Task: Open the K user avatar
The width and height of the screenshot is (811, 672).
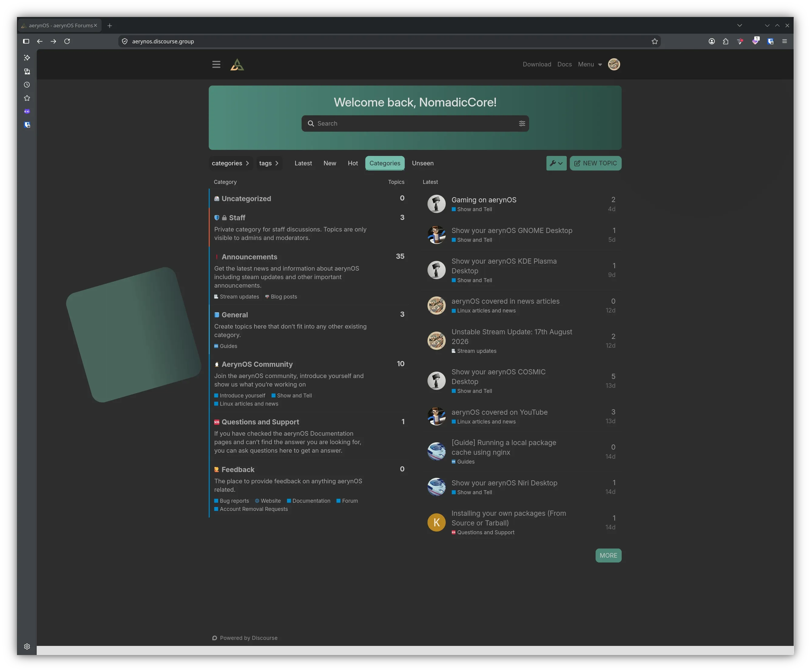Action: pos(436,522)
